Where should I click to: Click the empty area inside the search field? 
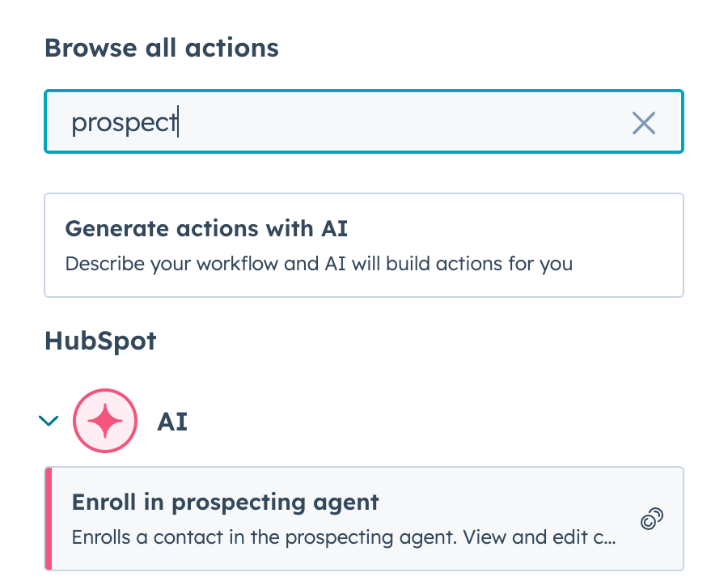pos(404,123)
